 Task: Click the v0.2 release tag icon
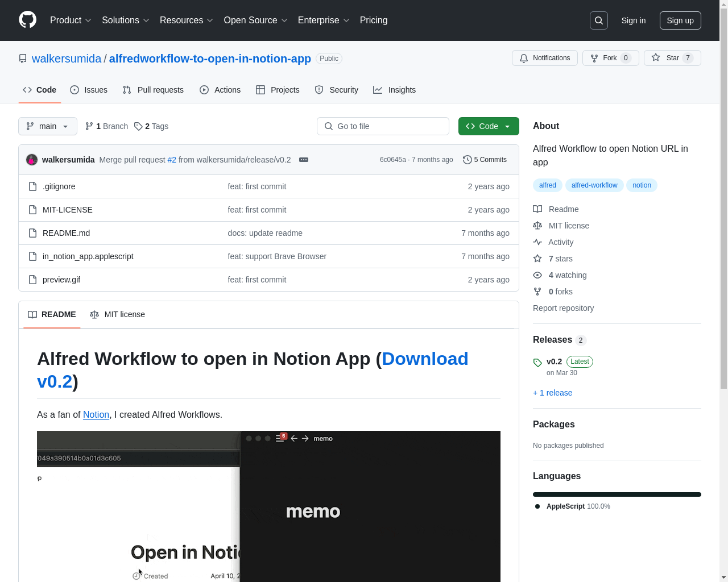(537, 363)
